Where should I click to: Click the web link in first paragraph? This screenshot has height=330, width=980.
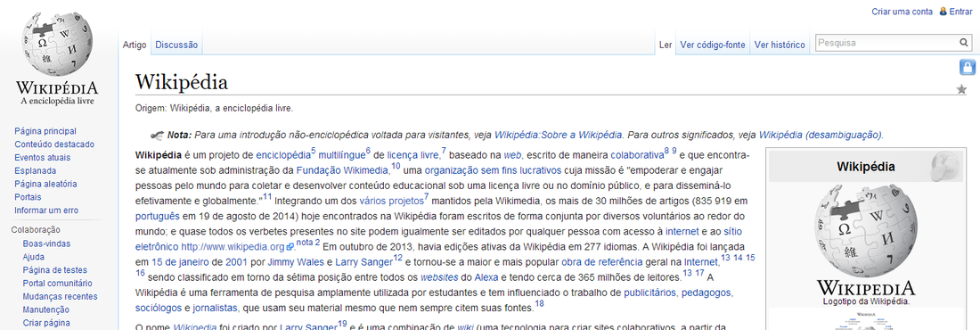[512, 154]
